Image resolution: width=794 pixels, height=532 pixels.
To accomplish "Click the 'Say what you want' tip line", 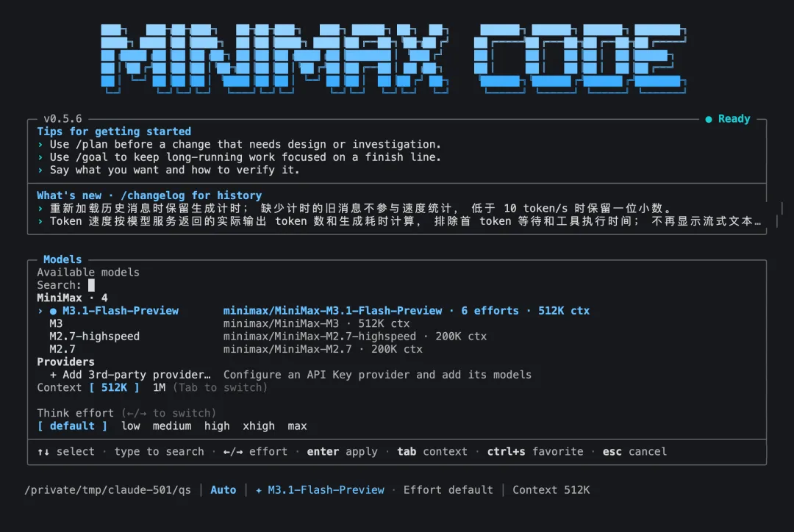I will [168, 170].
